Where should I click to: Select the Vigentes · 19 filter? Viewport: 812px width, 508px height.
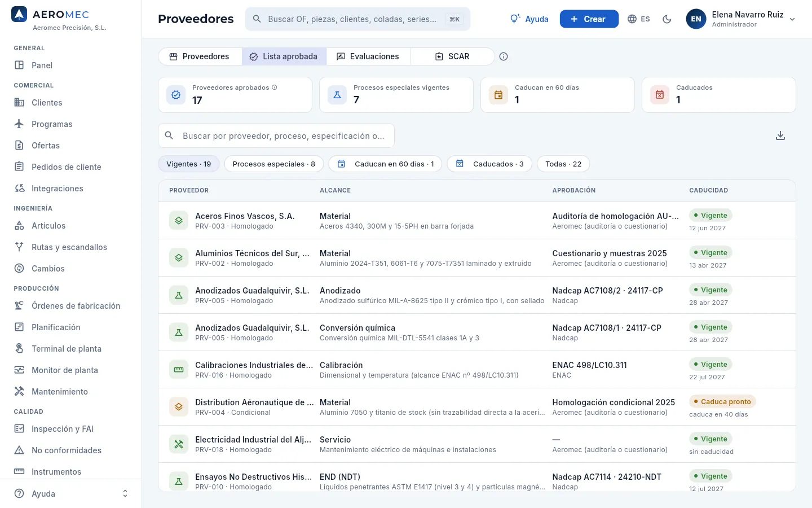[188, 164]
